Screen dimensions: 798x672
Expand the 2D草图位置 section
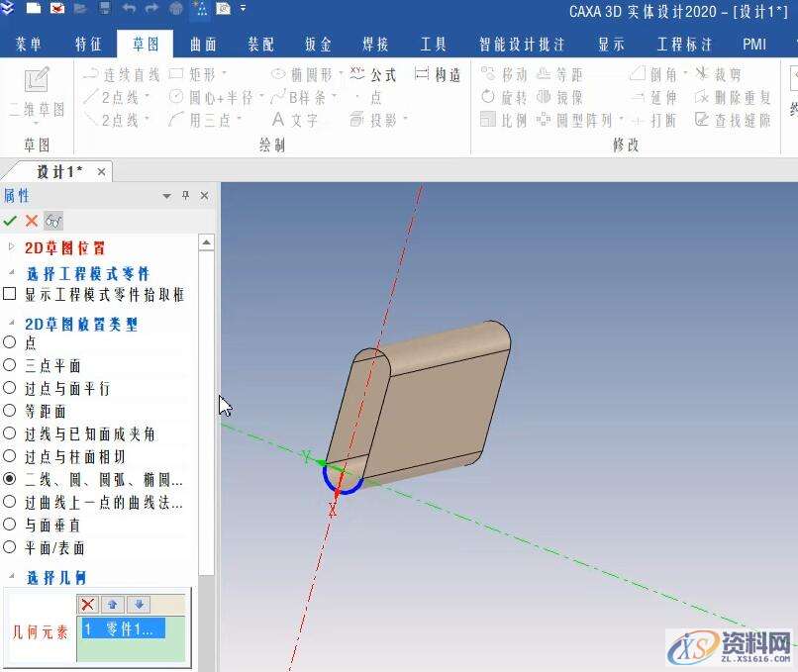(10, 247)
